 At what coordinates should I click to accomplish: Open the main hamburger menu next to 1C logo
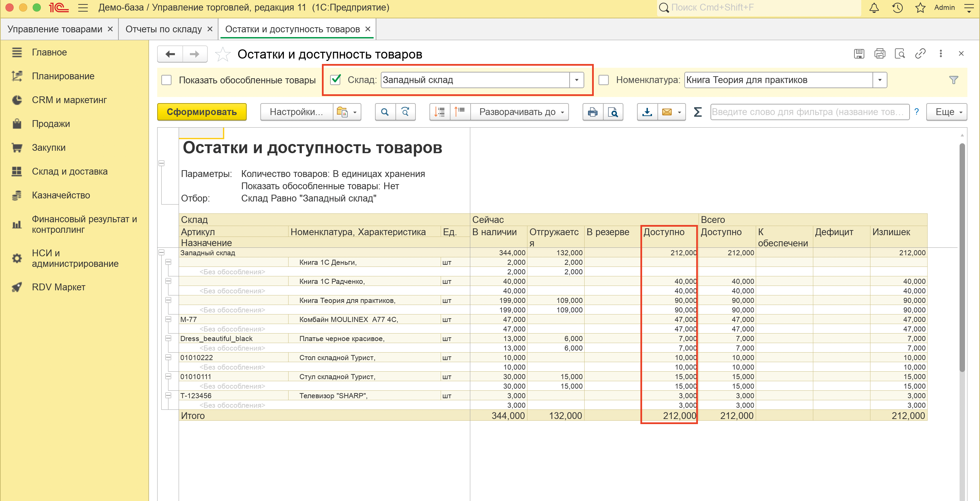[83, 7]
